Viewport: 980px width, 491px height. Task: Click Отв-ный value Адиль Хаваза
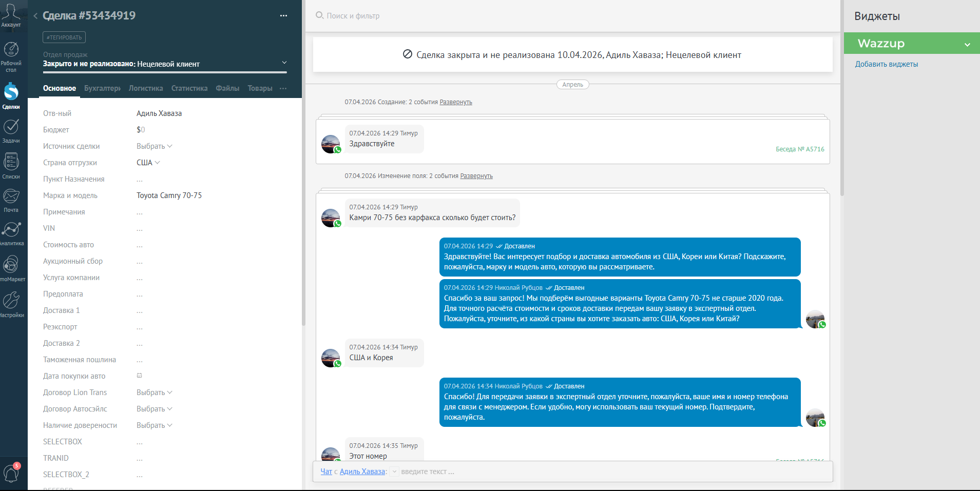click(159, 113)
